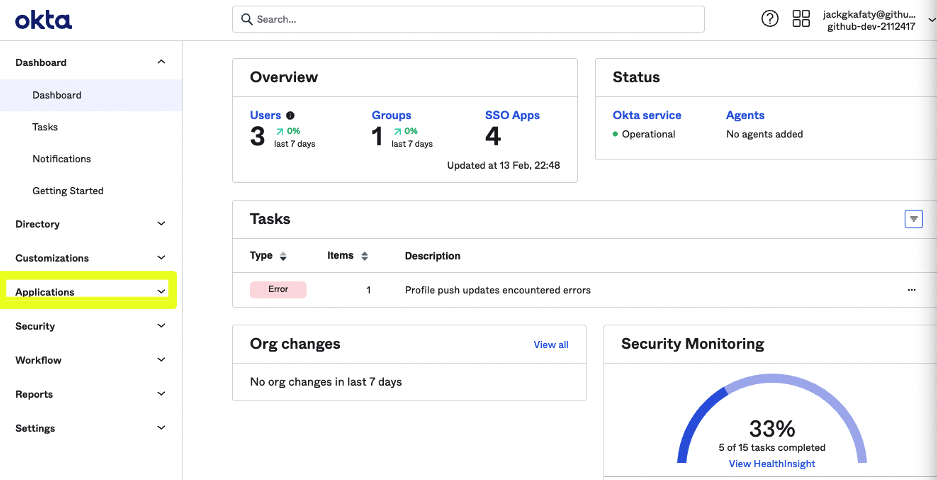Select Dashboard sub-item in sidebar
This screenshot has width=937, height=480.
click(91, 95)
